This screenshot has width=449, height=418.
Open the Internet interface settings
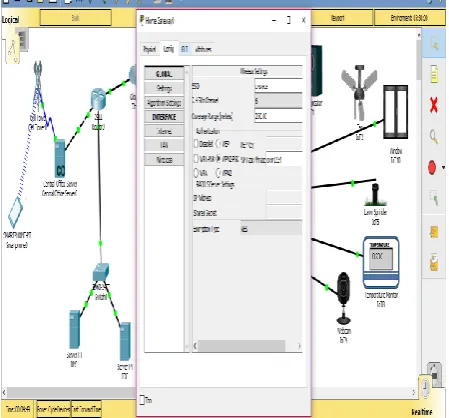coord(164,131)
